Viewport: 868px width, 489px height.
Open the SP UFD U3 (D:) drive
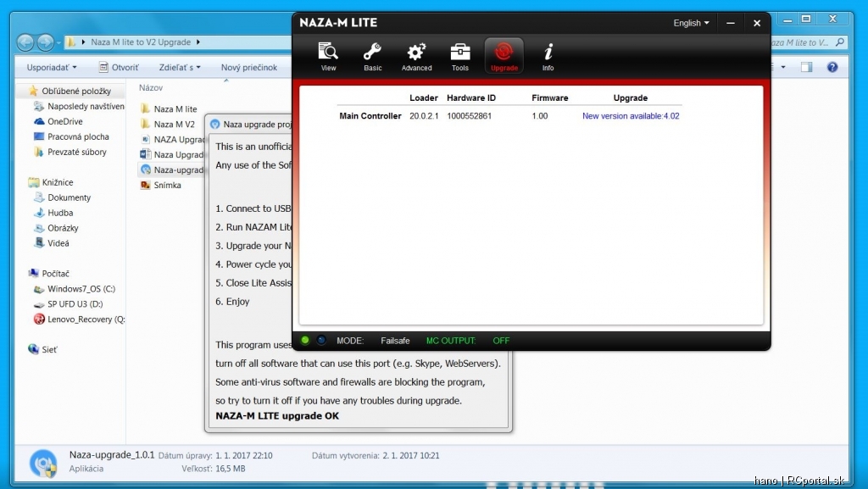[x=68, y=303]
